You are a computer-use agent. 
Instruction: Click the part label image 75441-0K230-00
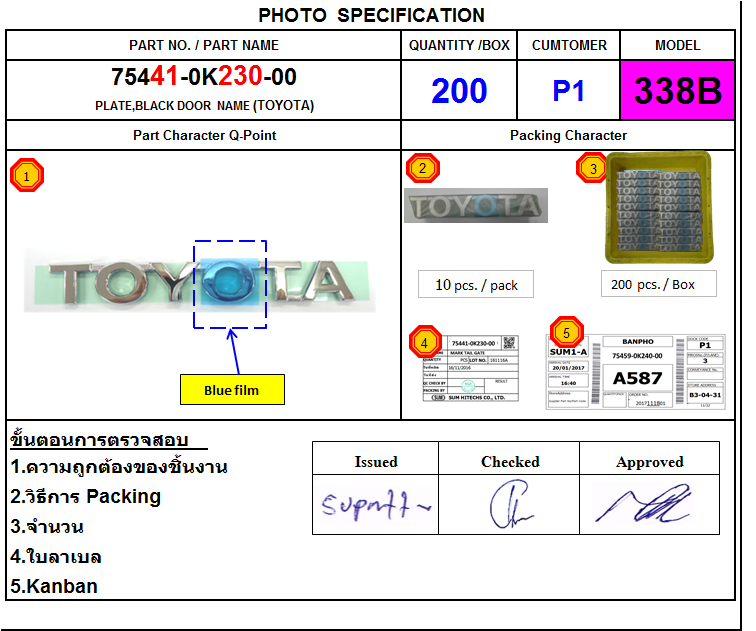471,368
